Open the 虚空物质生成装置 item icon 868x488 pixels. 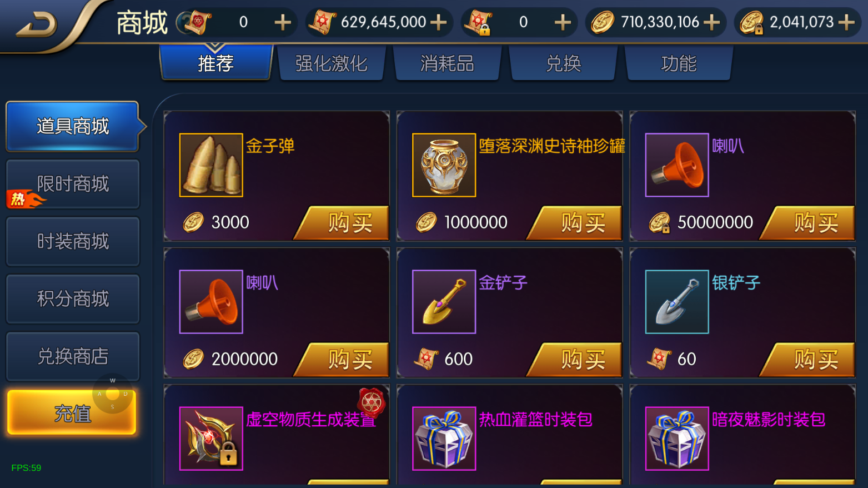tap(211, 439)
